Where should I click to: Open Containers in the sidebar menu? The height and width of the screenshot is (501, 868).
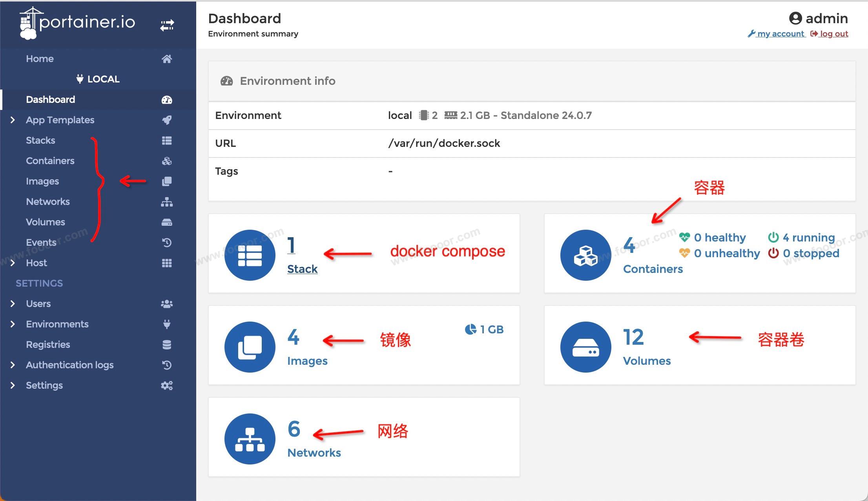click(x=50, y=161)
